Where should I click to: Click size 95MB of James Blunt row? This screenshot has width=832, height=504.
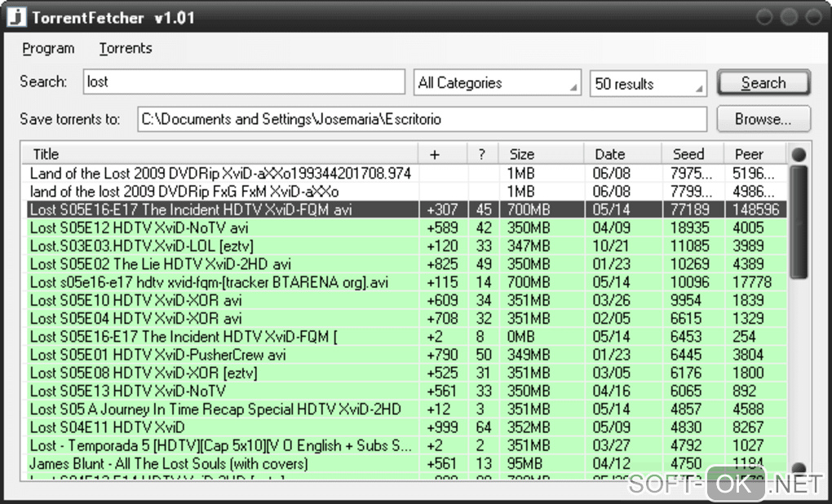click(x=524, y=463)
